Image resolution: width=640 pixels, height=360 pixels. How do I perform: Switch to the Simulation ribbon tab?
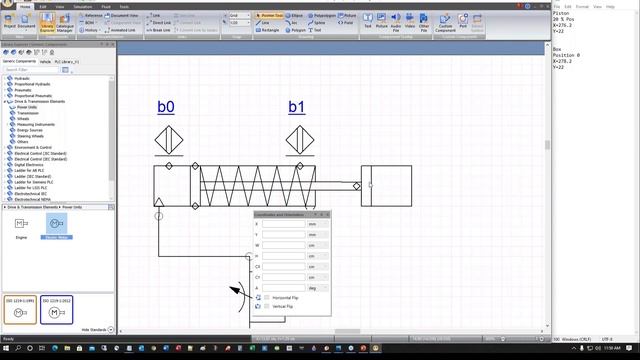(82, 7)
